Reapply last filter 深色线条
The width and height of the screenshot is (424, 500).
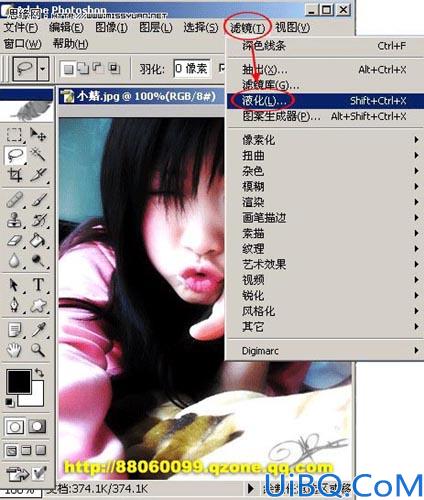[325, 46]
